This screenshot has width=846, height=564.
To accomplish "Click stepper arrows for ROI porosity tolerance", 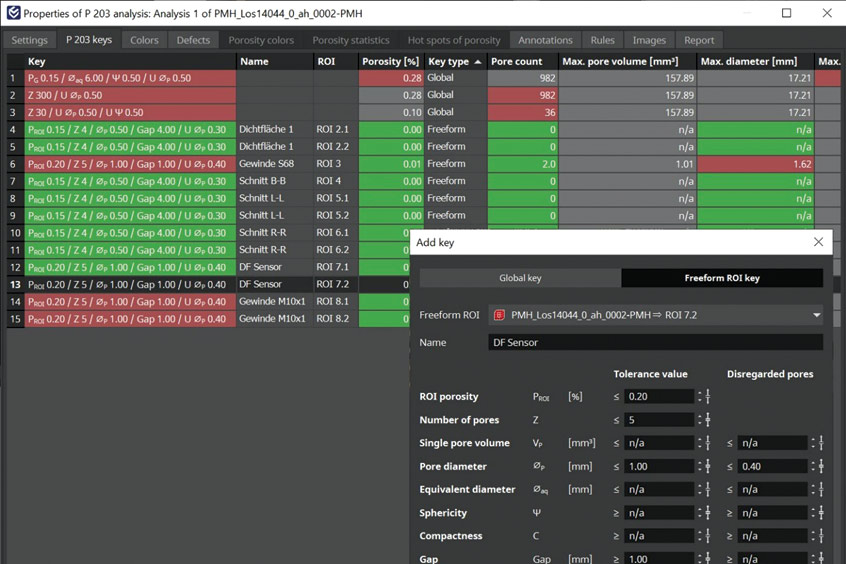I will pos(698,397).
